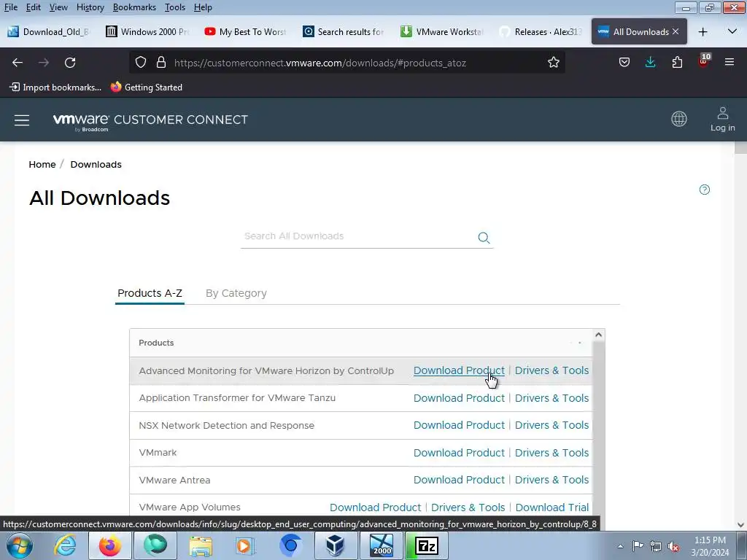Open the Firefox downloads panel

650,63
